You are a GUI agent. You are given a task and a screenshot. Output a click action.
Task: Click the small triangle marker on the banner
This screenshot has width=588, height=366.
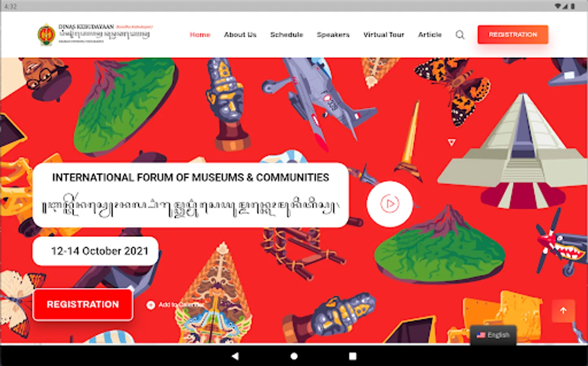pyautogui.click(x=451, y=142)
